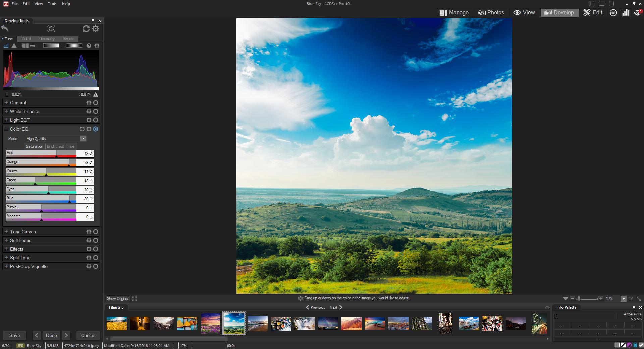Click the zoom out minus icon

[x=572, y=298]
